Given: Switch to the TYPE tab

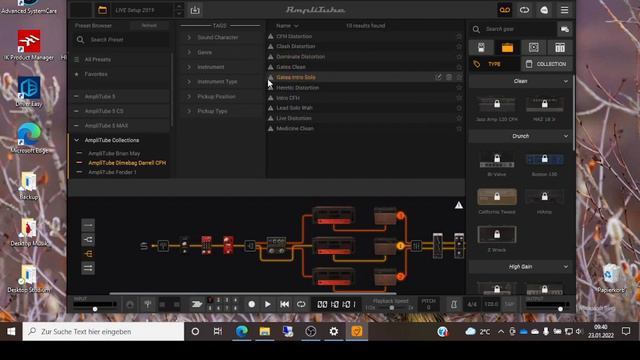Looking at the screenshot, I should (x=494, y=64).
